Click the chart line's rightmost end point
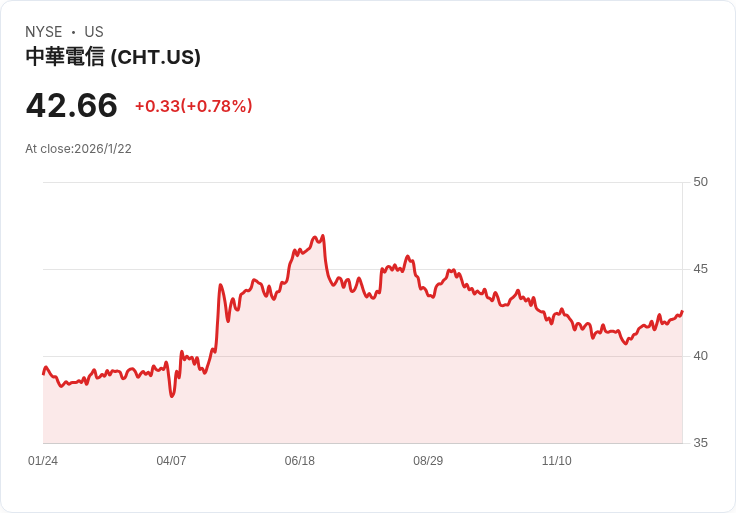The width and height of the screenshot is (736, 513). (682, 311)
